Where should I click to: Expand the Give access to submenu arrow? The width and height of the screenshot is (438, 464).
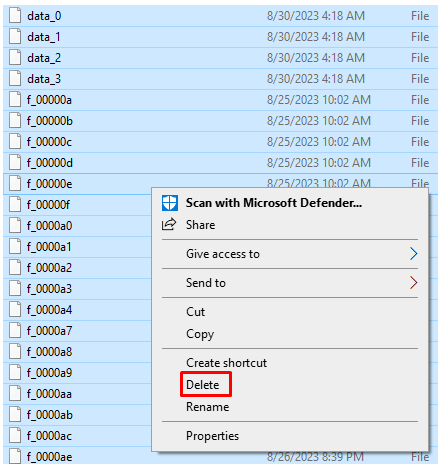pos(413,254)
